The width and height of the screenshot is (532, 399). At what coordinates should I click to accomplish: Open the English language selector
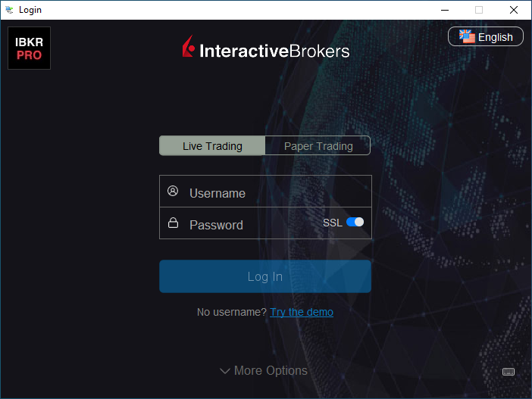coord(486,36)
